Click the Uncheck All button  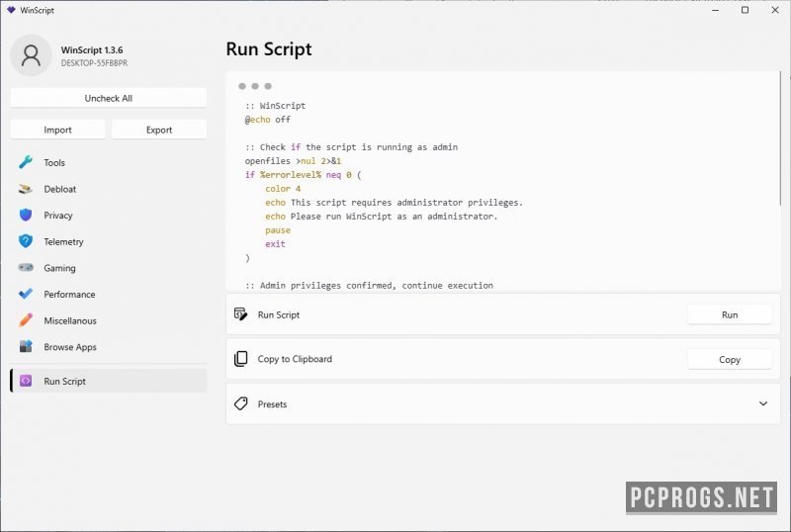pos(109,98)
